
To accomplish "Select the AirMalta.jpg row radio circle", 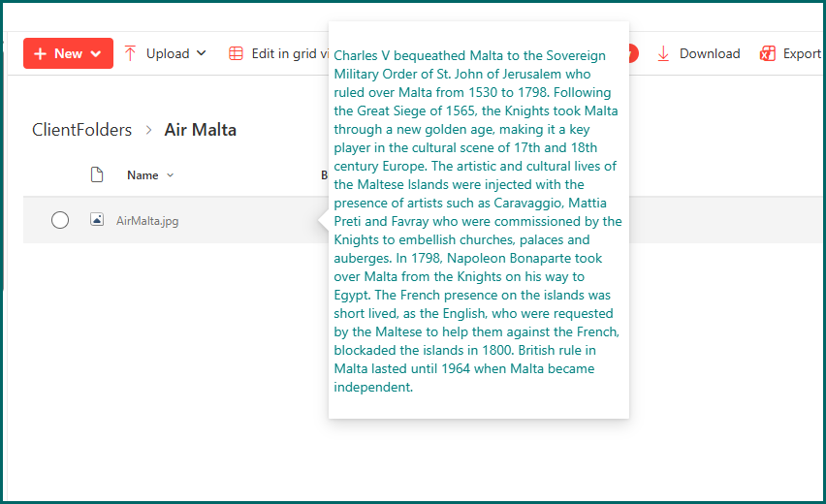I will click(x=60, y=220).
